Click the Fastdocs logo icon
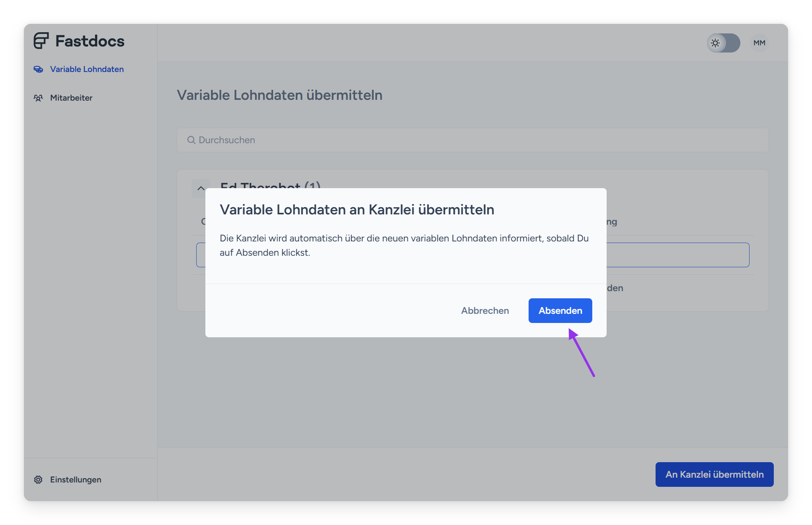This screenshot has height=525, width=812. [41, 41]
